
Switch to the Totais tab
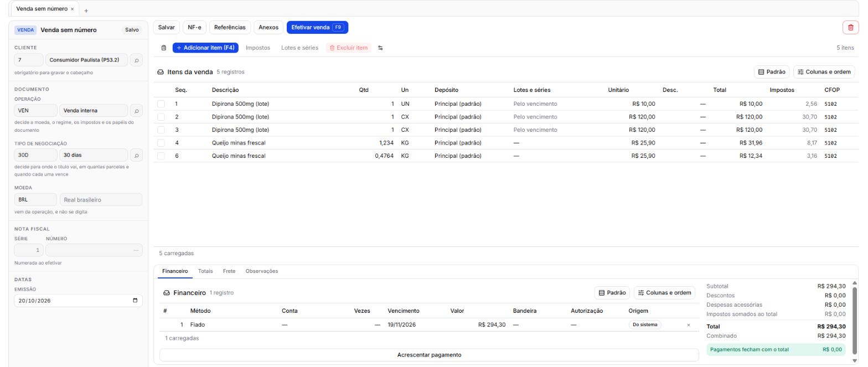206,271
